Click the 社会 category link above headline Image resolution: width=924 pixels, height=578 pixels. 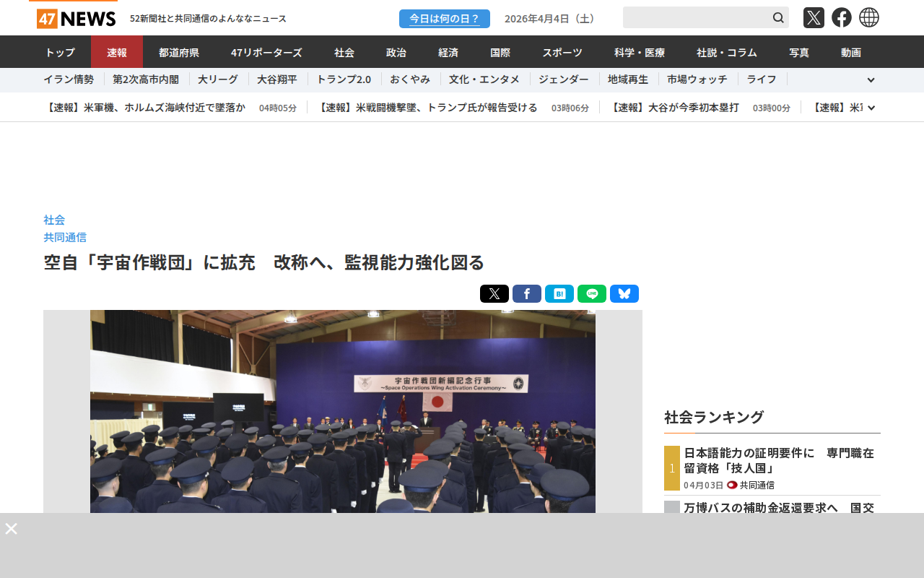[54, 220]
